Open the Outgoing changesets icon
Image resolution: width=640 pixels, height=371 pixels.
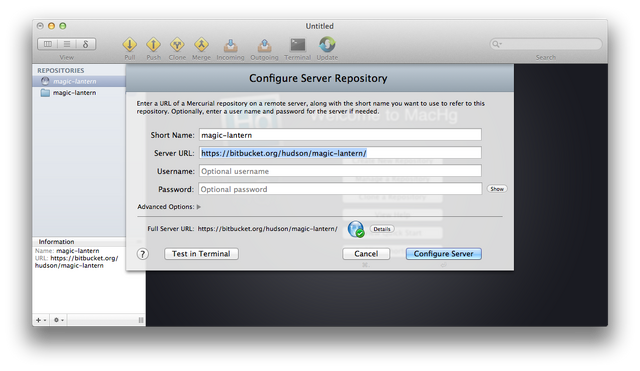tap(264, 45)
